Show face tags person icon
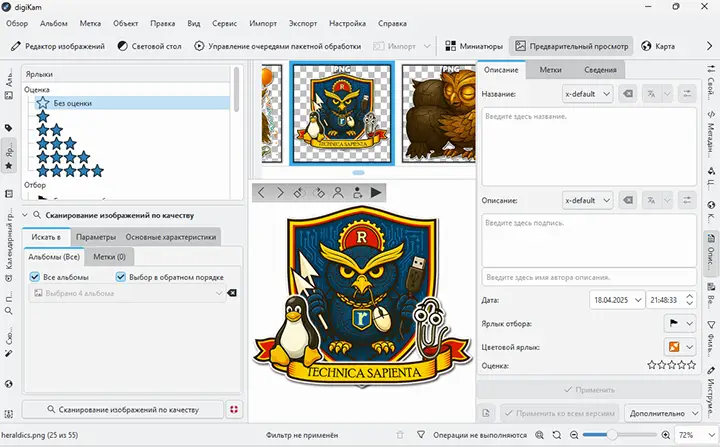 pyautogui.click(x=338, y=192)
